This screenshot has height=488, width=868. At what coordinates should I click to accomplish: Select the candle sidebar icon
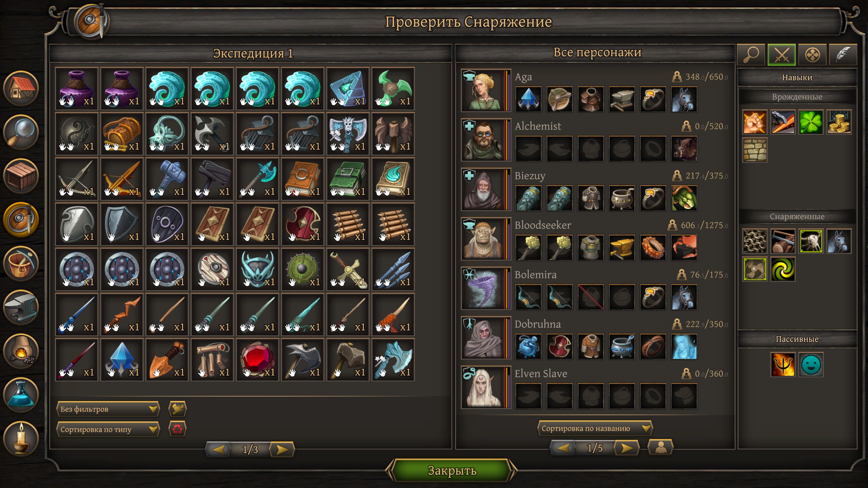(21, 439)
